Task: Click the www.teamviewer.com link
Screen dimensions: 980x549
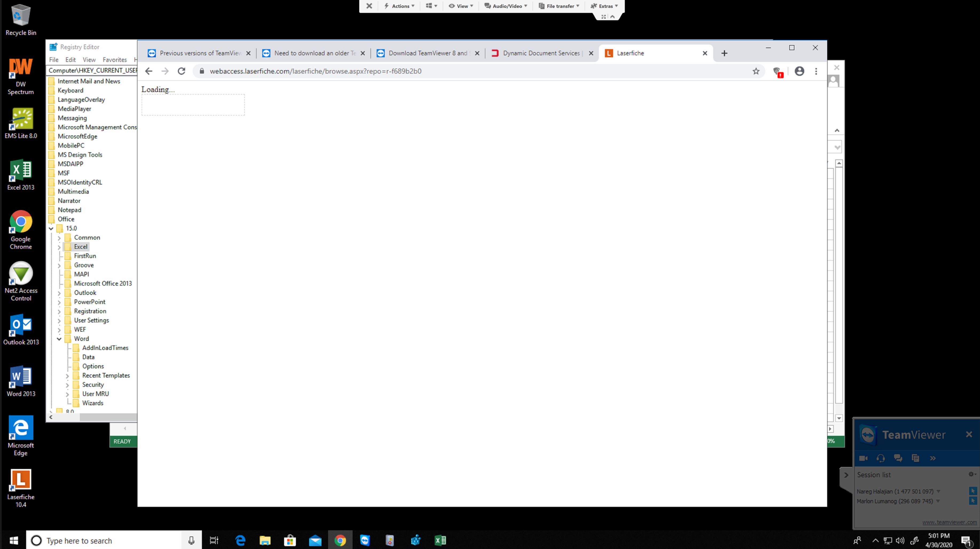Action: coord(949,522)
